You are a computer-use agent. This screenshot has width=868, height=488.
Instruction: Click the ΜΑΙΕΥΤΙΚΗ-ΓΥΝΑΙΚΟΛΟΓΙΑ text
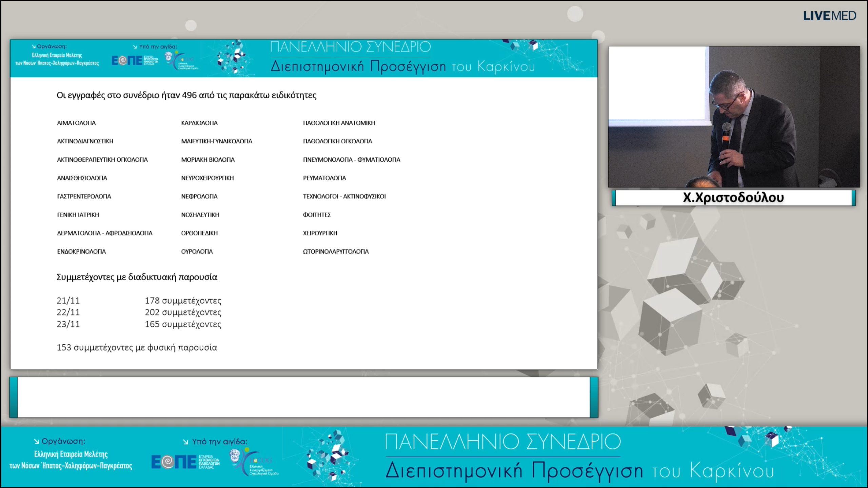(x=217, y=141)
